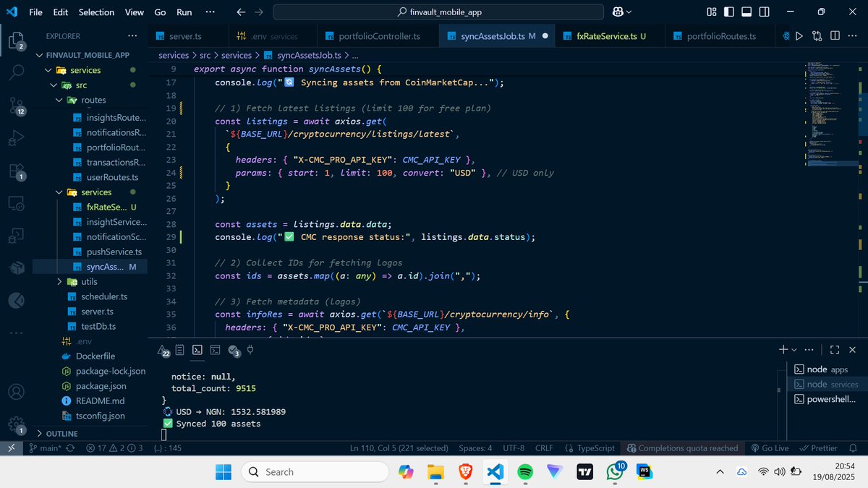Open WhatsApp from the Windows taskbar
868x488 pixels.
tap(615, 471)
